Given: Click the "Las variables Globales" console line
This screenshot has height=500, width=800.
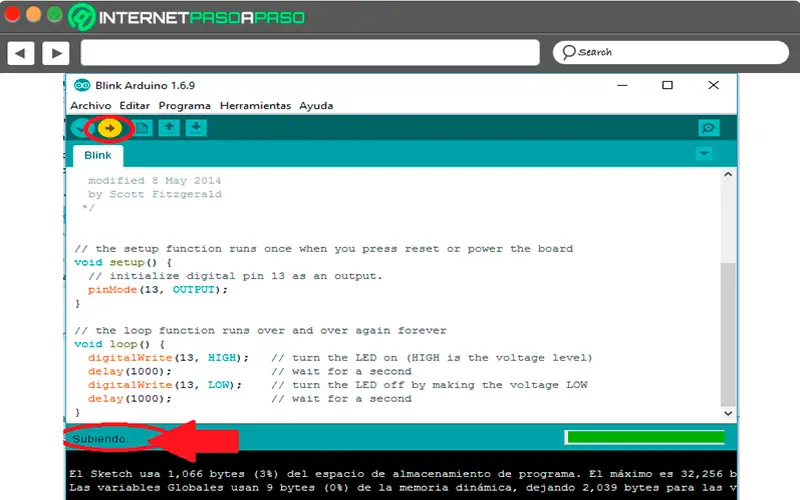Looking at the screenshot, I should tap(403, 488).
